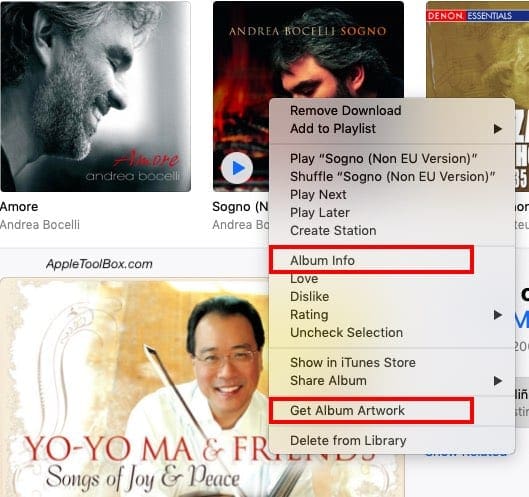Expand the Add to Playlist submenu arrow
529x497 pixels.
pos(497,129)
